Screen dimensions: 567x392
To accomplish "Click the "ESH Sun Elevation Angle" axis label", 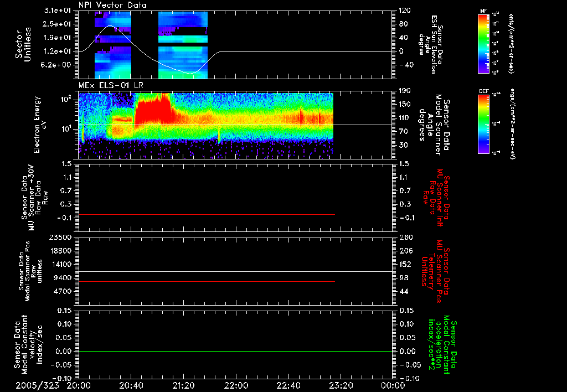I will click(x=430, y=44).
